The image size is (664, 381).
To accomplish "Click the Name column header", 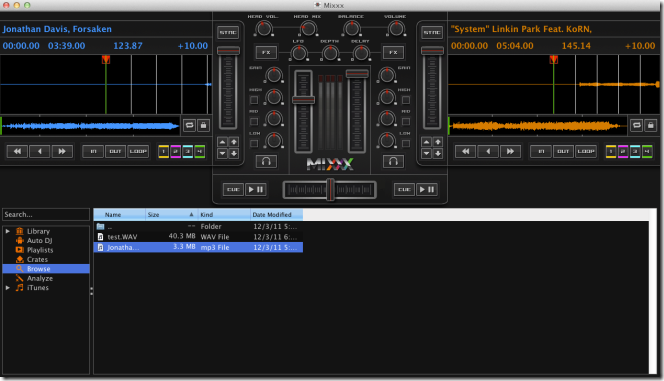I will pos(120,215).
